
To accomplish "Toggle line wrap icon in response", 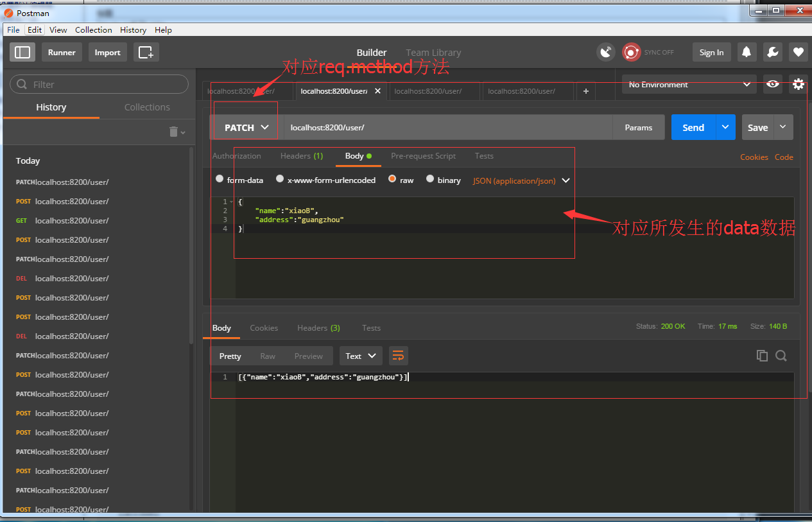I will pyautogui.click(x=398, y=356).
